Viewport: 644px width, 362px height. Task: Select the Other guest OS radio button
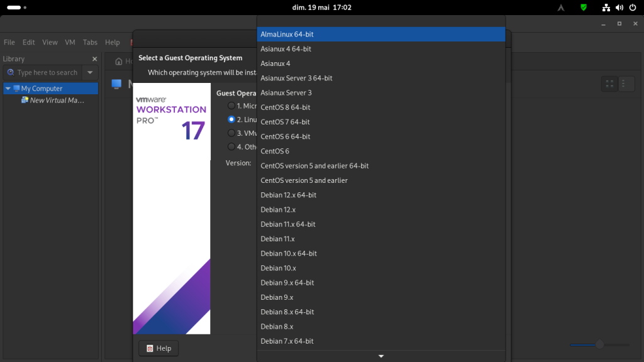click(x=231, y=146)
